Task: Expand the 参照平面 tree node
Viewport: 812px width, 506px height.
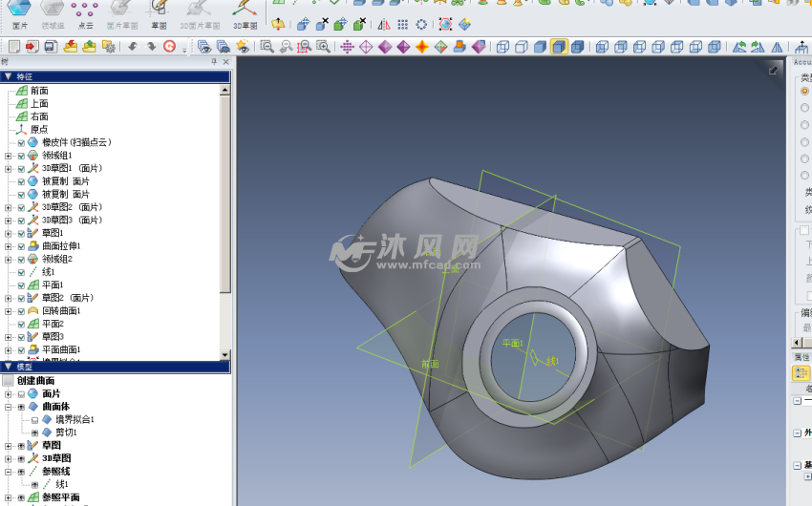Action: [9, 497]
